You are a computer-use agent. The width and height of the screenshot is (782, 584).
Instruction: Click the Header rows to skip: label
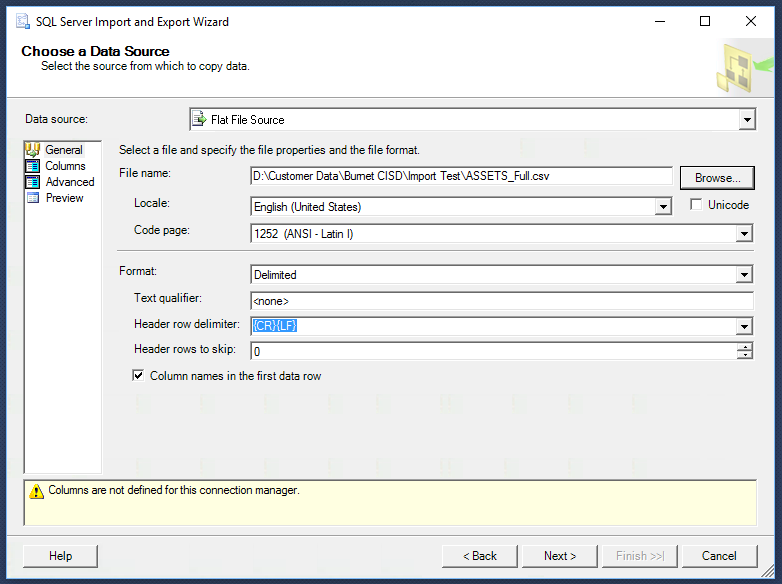click(185, 349)
